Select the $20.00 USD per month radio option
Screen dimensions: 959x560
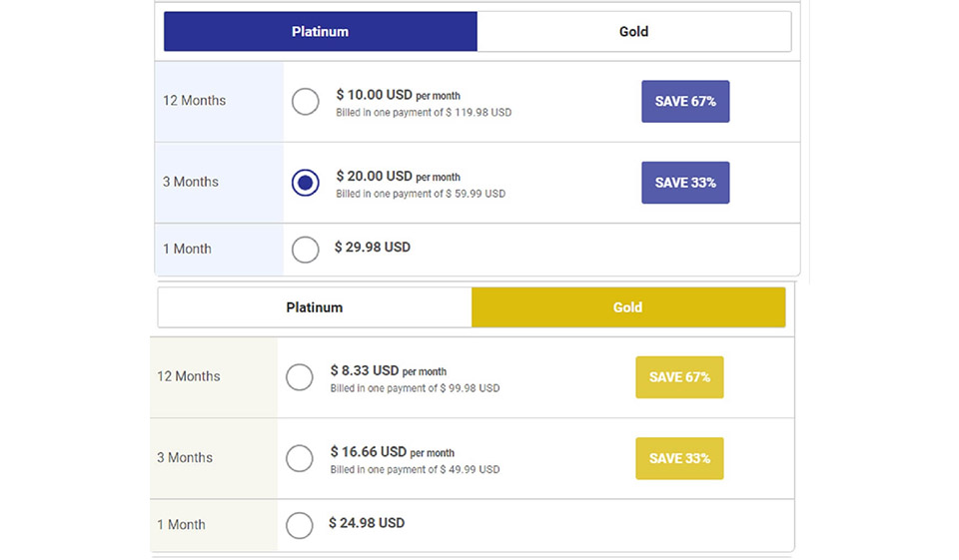(305, 183)
